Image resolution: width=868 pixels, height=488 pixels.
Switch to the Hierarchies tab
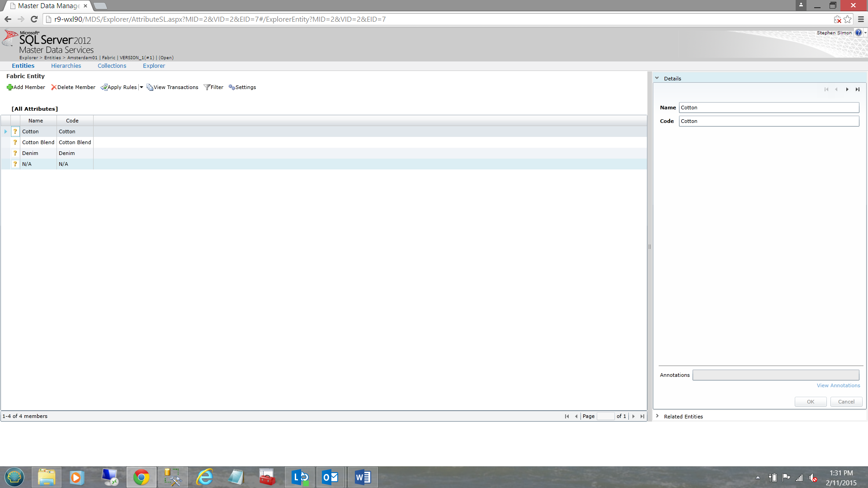click(x=66, y=66)
